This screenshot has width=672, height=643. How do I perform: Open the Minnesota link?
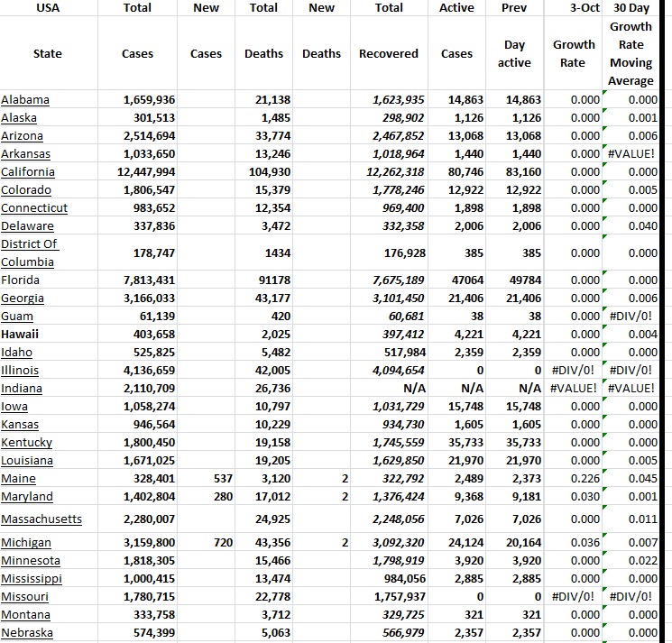click(x=31, y=561)
